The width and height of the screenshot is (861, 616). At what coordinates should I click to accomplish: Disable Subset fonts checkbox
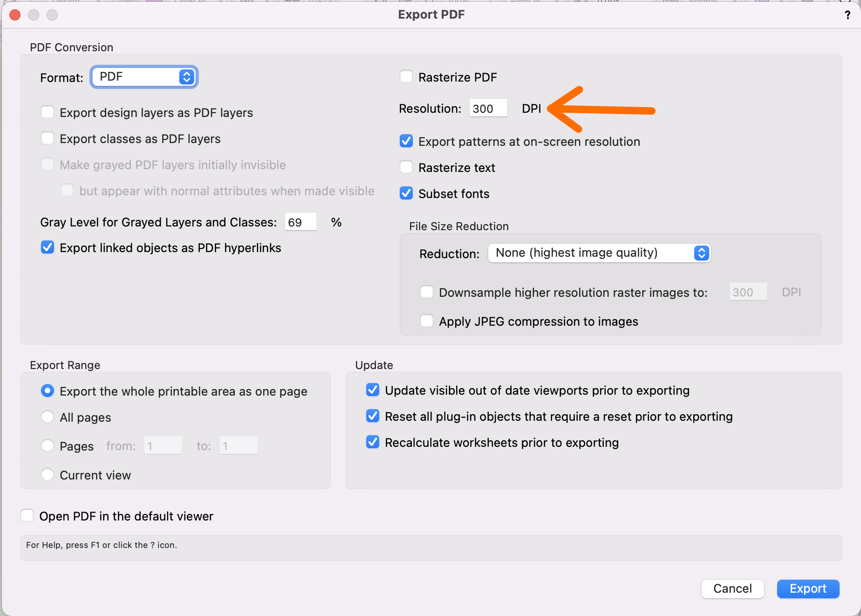click(406, 193)
